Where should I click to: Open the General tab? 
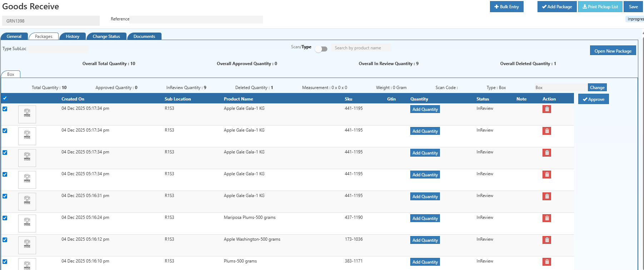14,36
